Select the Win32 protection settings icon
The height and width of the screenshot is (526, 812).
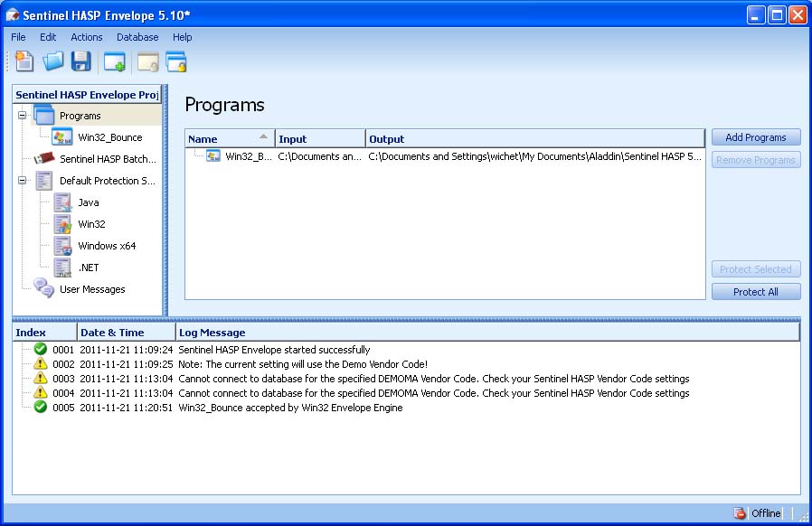[63, 224]
